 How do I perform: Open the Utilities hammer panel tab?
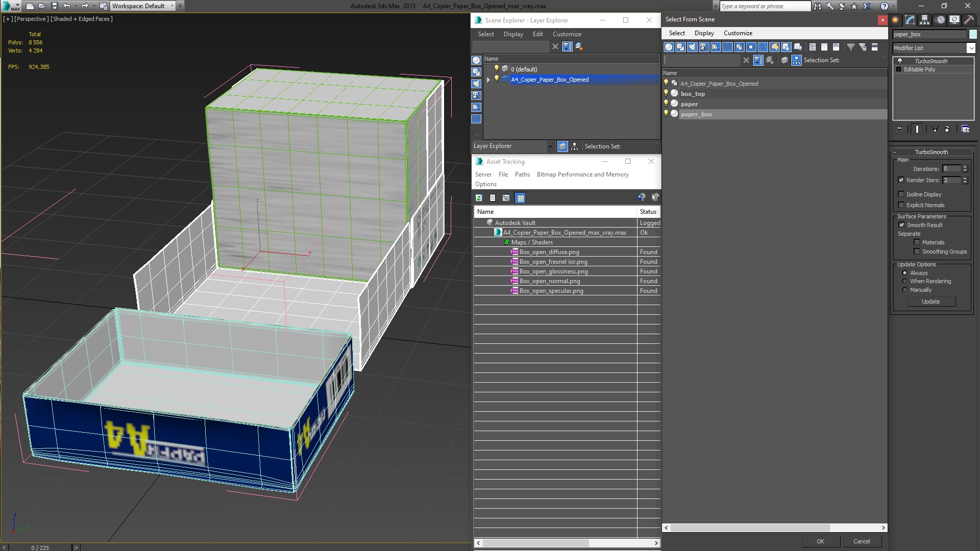point(969,20)
